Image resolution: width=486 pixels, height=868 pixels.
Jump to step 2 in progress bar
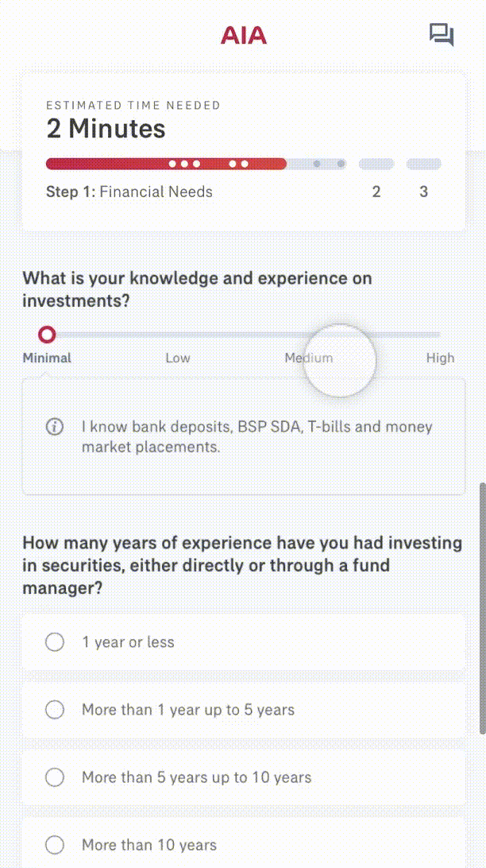click(376, 192)
